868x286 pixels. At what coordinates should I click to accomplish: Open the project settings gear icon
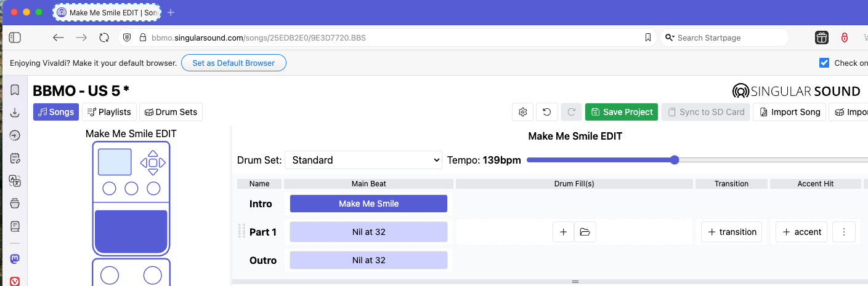[523, 112]
